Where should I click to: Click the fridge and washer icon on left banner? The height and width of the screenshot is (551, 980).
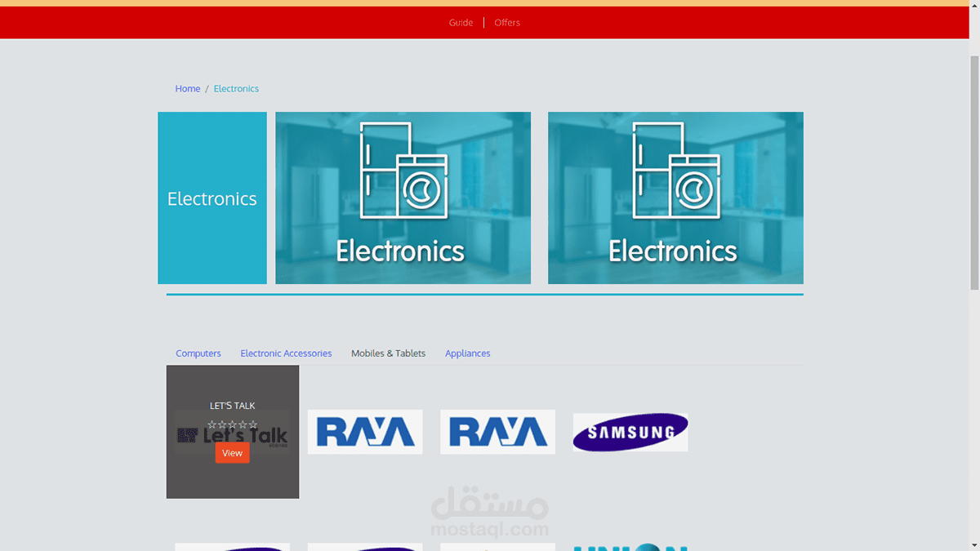[404, 171]
